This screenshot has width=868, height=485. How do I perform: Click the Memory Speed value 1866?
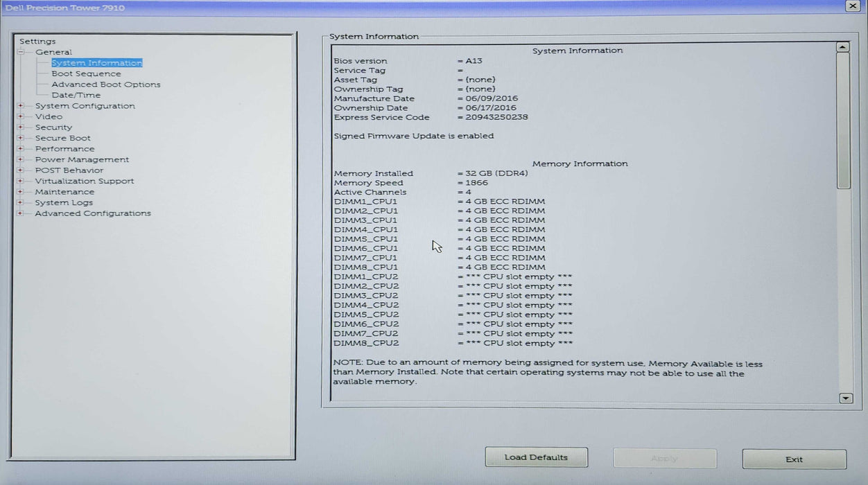(476, 183)
